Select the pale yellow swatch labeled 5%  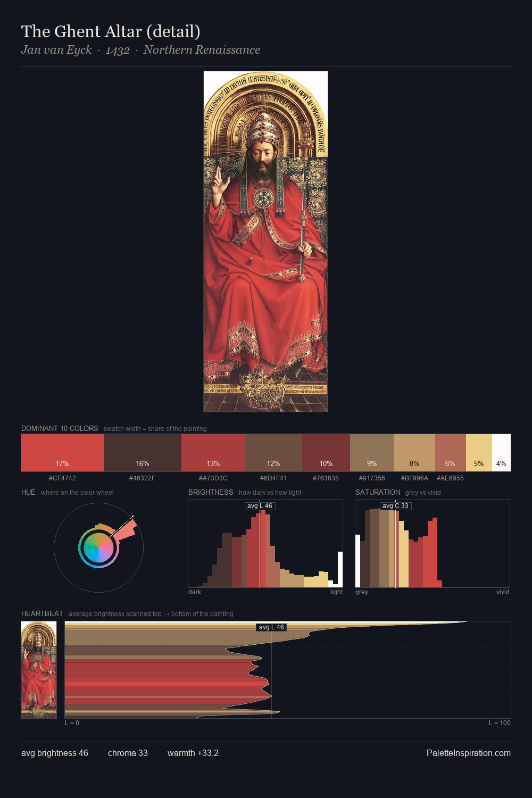pos(479,453)
